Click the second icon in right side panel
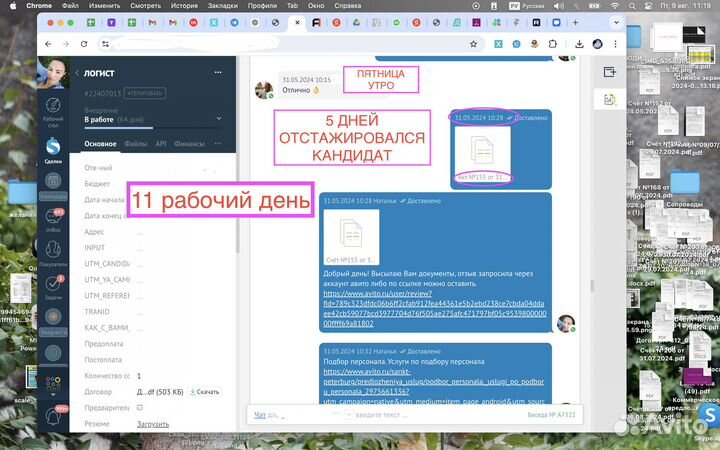720x450 pixels. (609, 99)
